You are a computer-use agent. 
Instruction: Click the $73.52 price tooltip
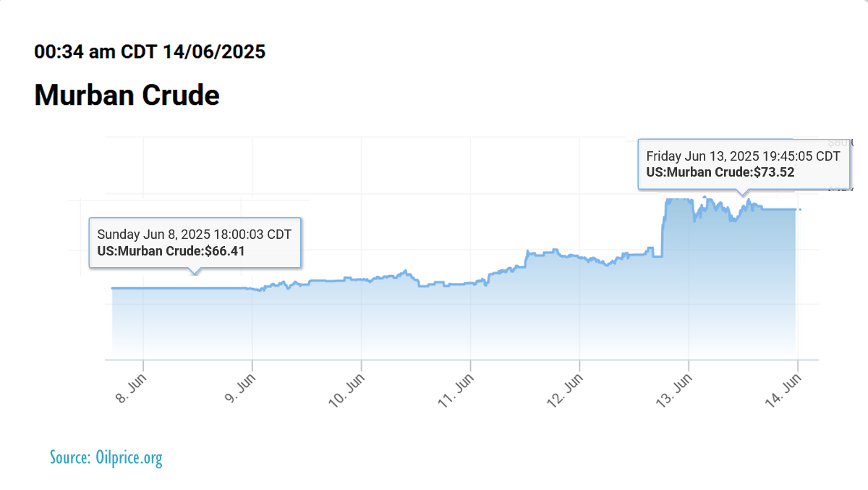744,164
